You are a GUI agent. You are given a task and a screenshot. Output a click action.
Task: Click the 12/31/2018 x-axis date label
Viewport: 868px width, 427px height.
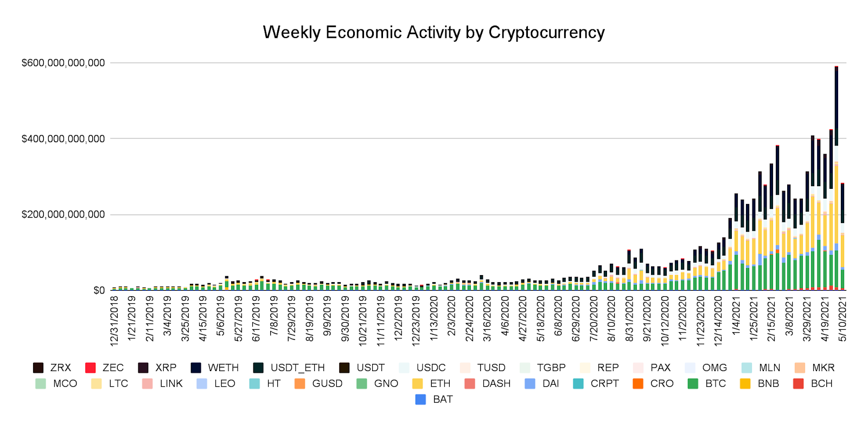point(114,321)
